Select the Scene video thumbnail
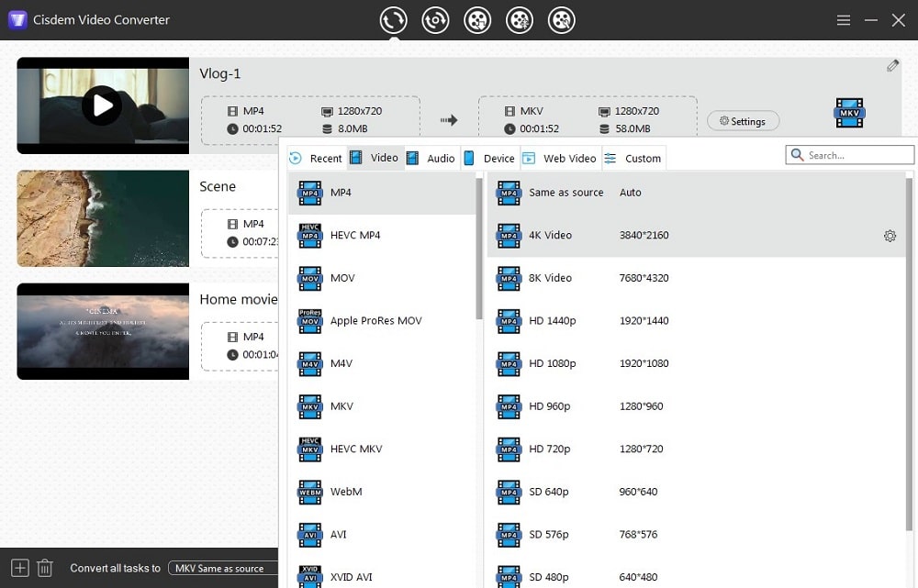 103,218
